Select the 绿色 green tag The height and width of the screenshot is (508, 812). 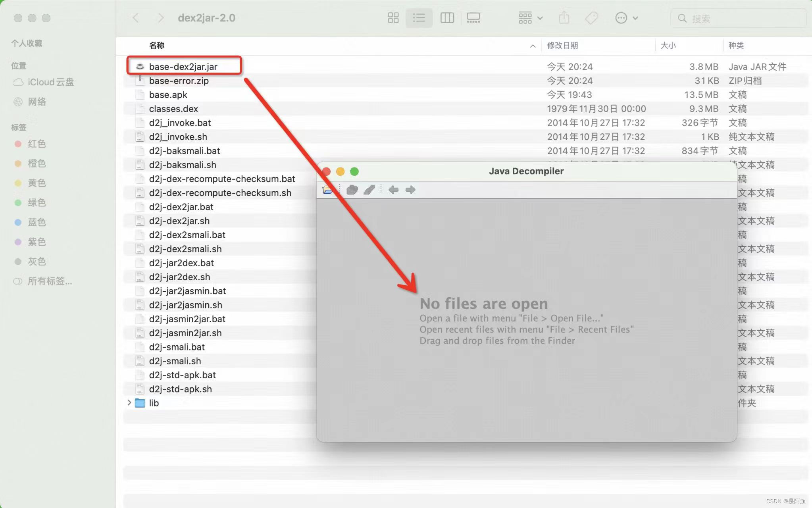[30, 202]
